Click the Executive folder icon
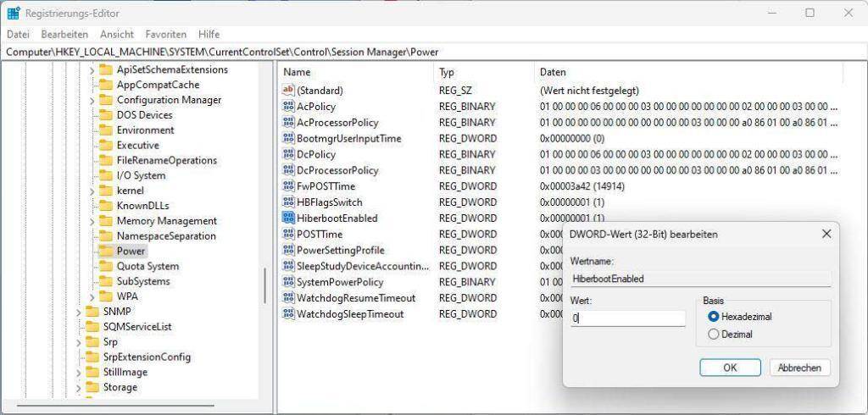Viewport: 868px width, 415px height. coord(106,145)
